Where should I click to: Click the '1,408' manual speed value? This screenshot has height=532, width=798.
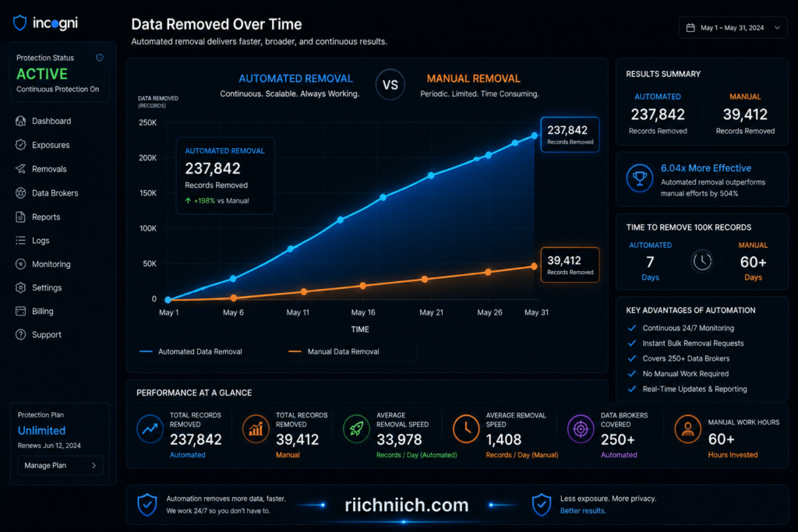(503, 439)
